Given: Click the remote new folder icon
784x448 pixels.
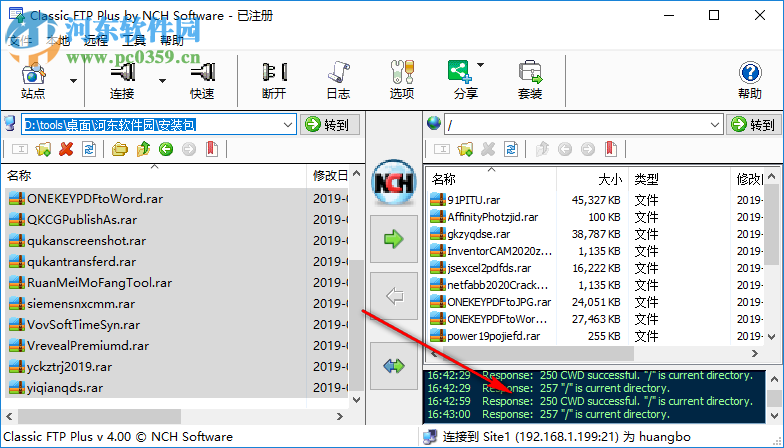Looking at the screenshot, I should coord(466,149).
